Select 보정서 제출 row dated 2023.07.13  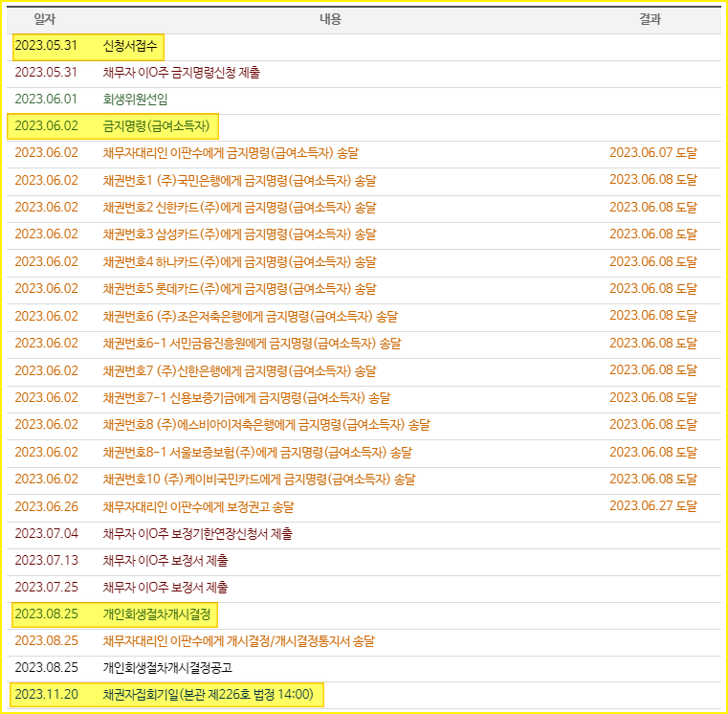click(364, 561)
